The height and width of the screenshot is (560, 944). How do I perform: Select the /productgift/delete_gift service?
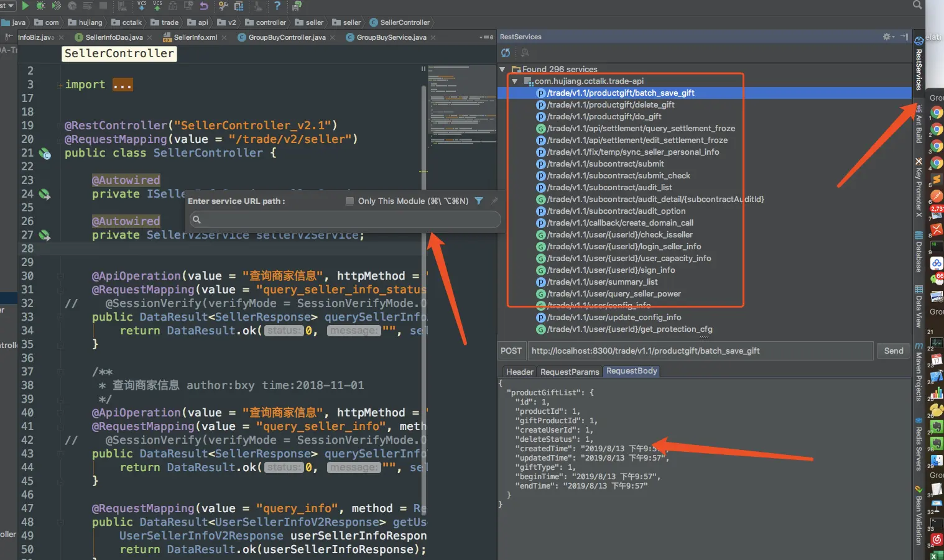611,104
